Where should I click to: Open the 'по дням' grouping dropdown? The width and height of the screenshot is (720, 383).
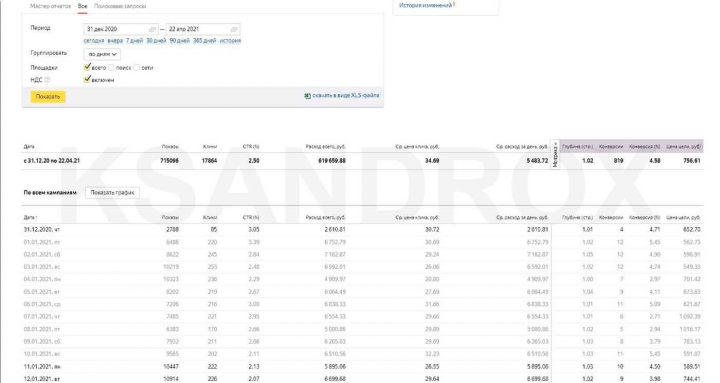click(x=102, y=54)
